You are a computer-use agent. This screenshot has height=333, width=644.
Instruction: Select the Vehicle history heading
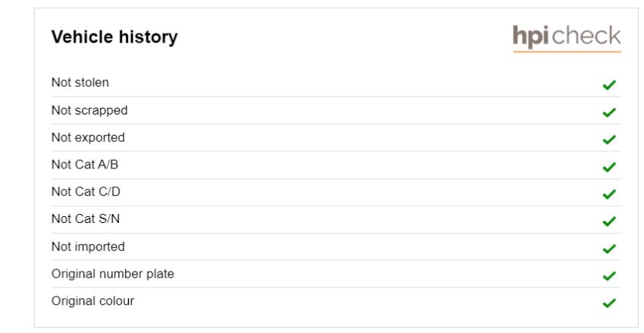114,37
